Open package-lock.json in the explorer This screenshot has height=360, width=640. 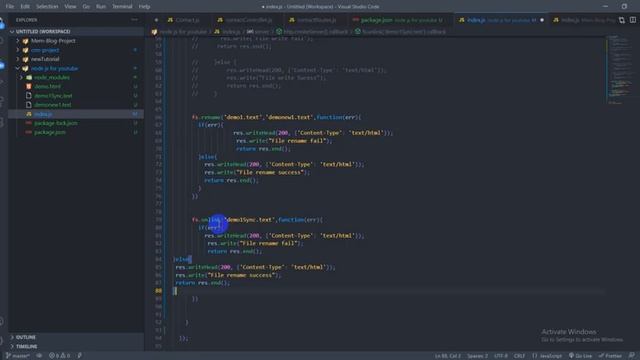click(x=76, y=123)
